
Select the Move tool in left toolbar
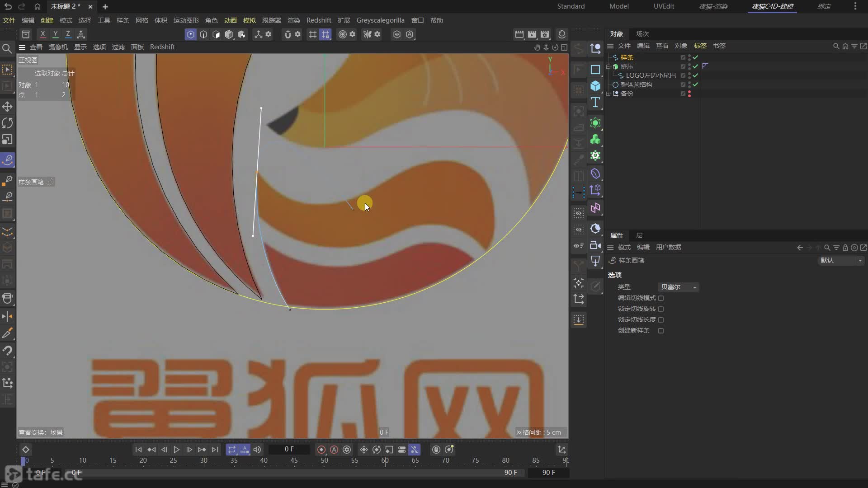pyautogui.click(x=7, y=107)
